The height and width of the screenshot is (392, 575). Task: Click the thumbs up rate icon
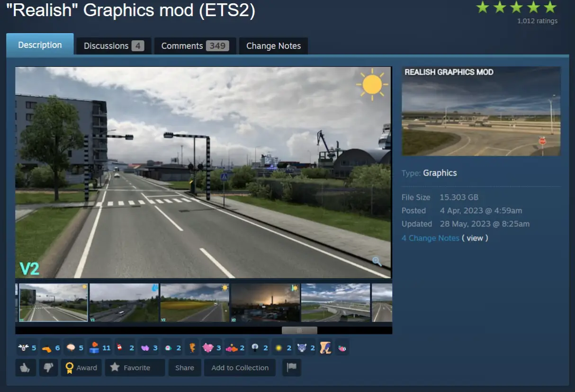[26, 367]
